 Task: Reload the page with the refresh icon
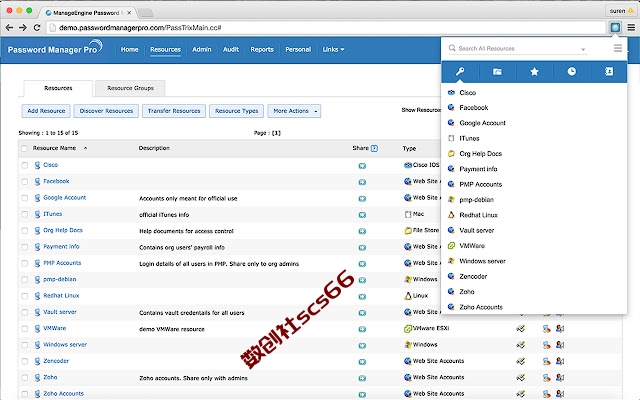tap(37, 28)
